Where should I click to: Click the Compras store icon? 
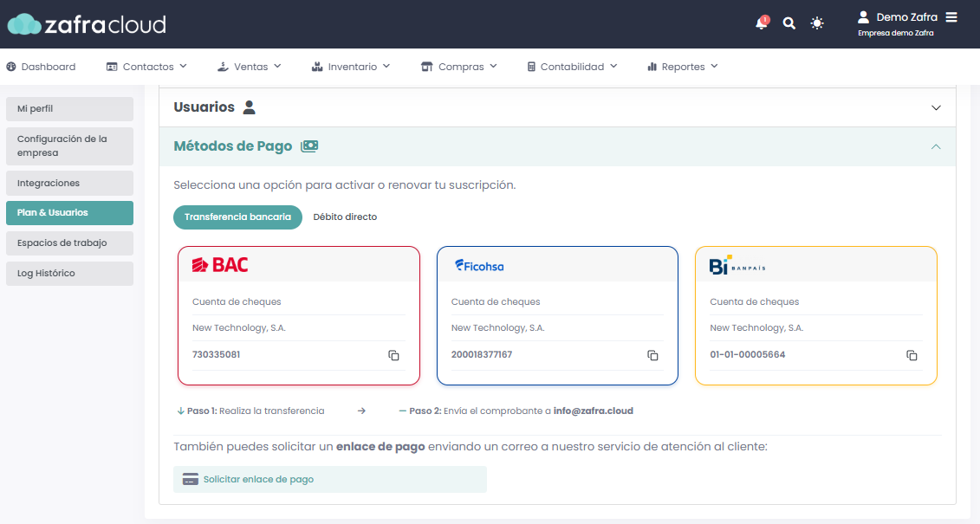427,67
